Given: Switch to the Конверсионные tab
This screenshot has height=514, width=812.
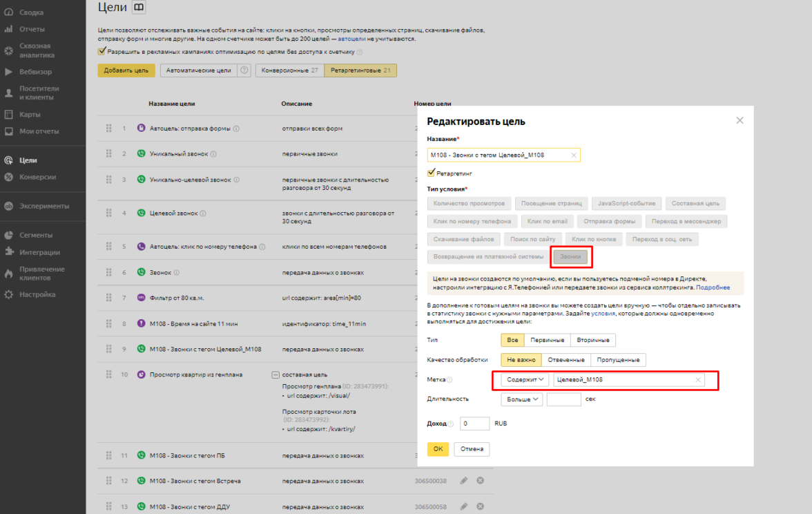Looking at the screenshot, I should click(289, 70).
